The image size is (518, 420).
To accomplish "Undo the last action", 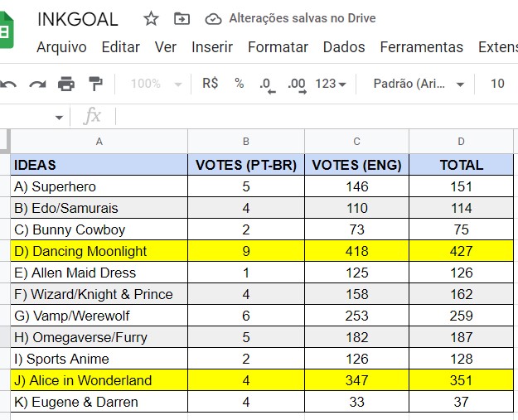I will pyautogui.click(x=8, y=84).
